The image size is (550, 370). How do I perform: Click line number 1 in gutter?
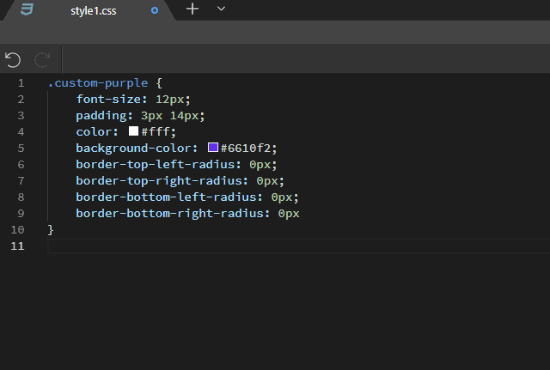[21, 83]
